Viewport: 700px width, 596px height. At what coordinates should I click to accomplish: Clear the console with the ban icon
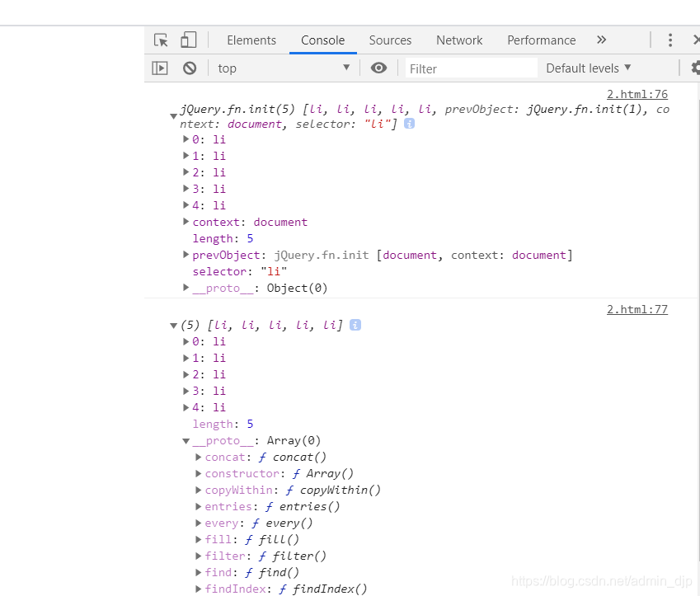[x=190, y=68]
